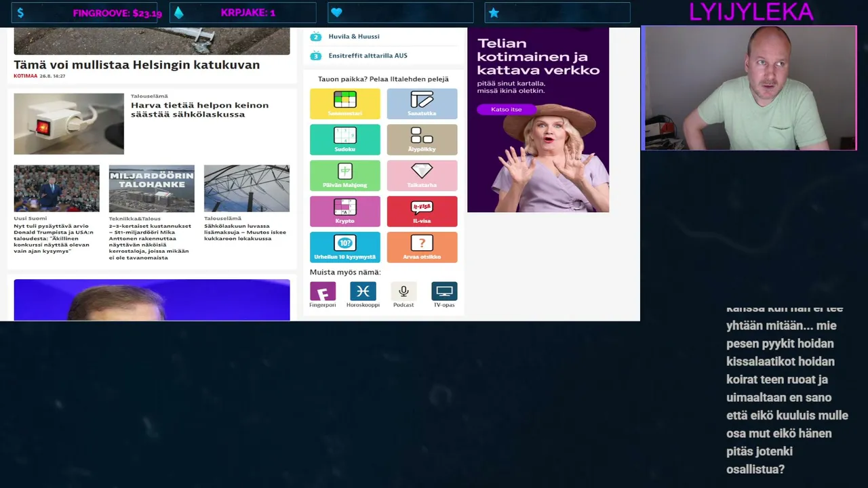Screen dimensions: 868x488
Task: Open the Sanatutka game tile
Action: pyautogui.click(x=422, y=104)
